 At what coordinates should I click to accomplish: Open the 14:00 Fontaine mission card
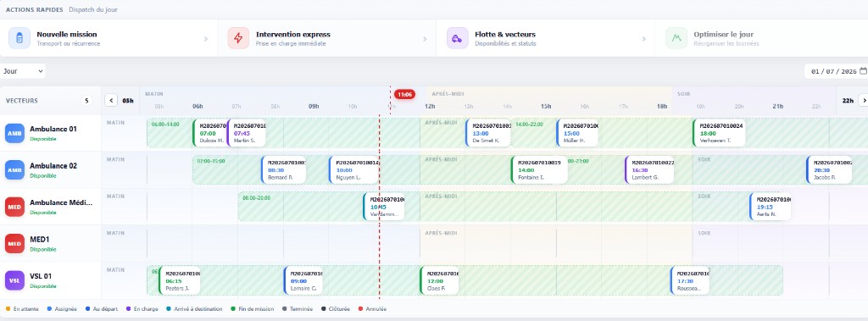[x=539, y=169]
